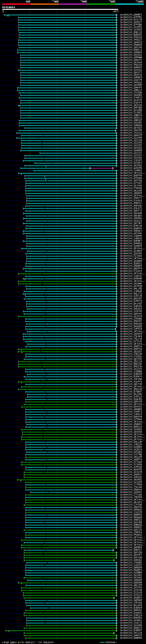Select the UniRef100_B4FUB9 label
The height and width of the screenshot is (644, 146).
click(x=131, y=108)
